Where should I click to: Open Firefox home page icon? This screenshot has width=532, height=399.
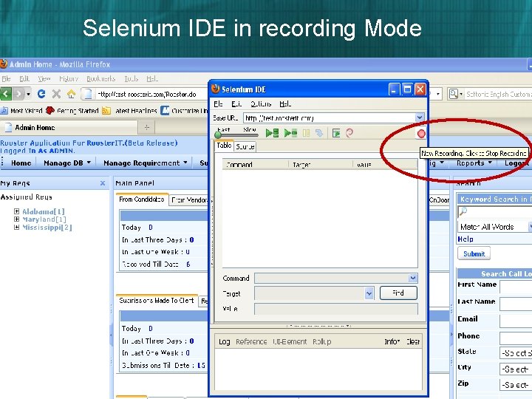pos(71,94)
